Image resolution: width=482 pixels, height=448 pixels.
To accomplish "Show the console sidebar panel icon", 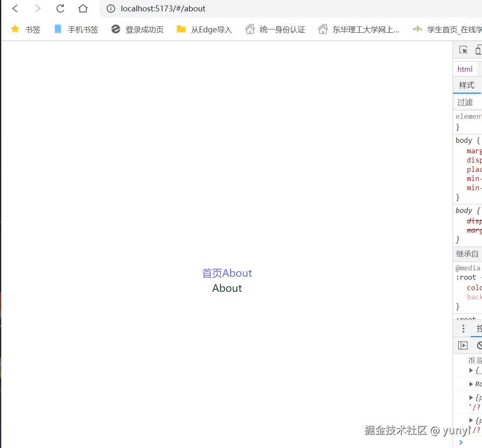I will point(463,346).
